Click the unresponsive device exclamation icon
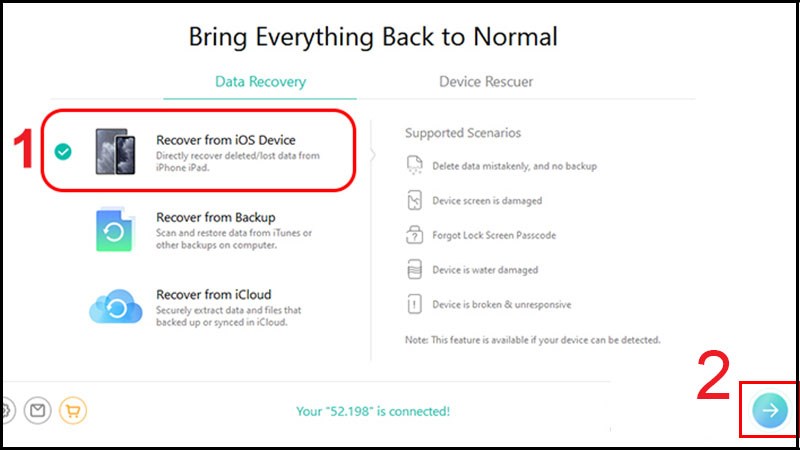 point(415,305)
